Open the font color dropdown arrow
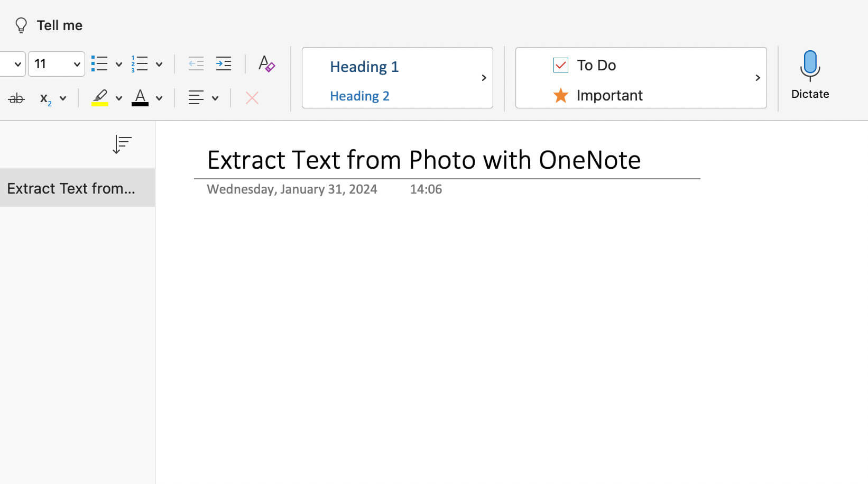This screenshot has width=868, height=484. click(x=159, y=98)
